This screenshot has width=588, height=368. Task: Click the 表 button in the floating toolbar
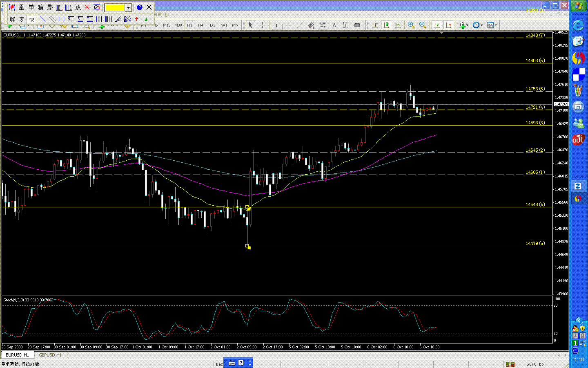[22, 19]
